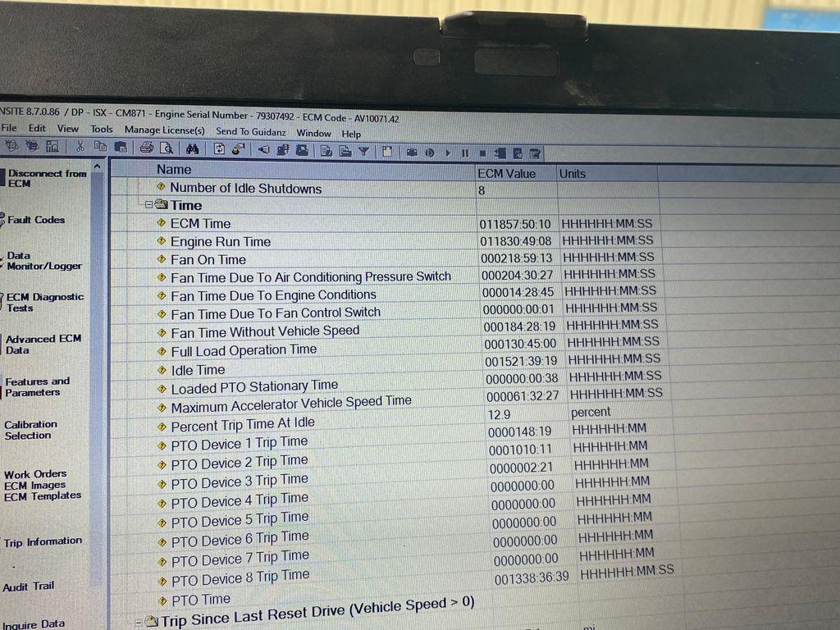Click the diamond icon beside Number of Idle Shutdowns
Screen dimensions: 840x630
tap(161, 186)
